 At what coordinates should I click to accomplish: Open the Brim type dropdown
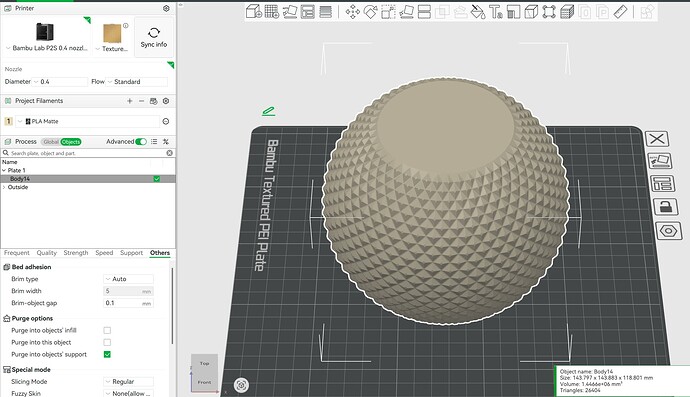tap(128, 279)
